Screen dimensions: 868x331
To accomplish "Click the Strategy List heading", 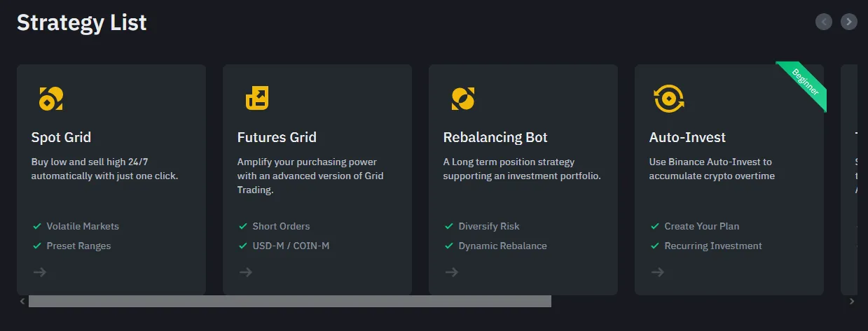I will (x=82, y=22).
